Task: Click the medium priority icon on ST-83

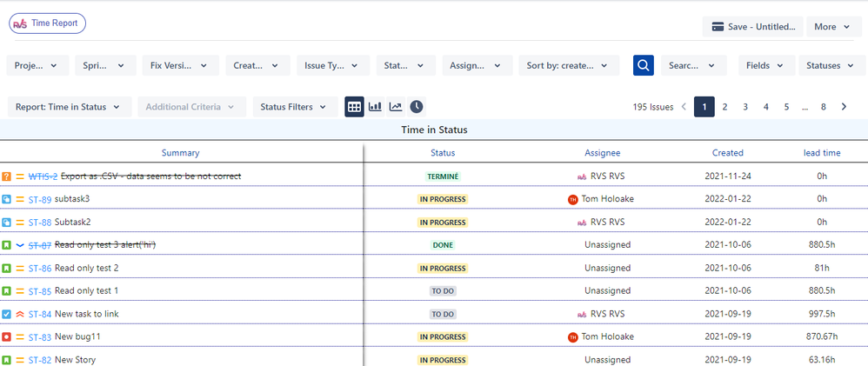Action: click(20, 336)
